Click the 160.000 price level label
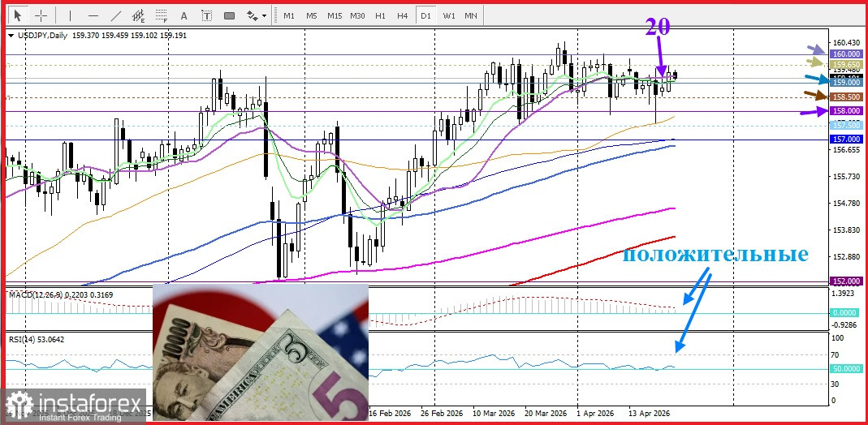868x425 pixels. (847, 54)
